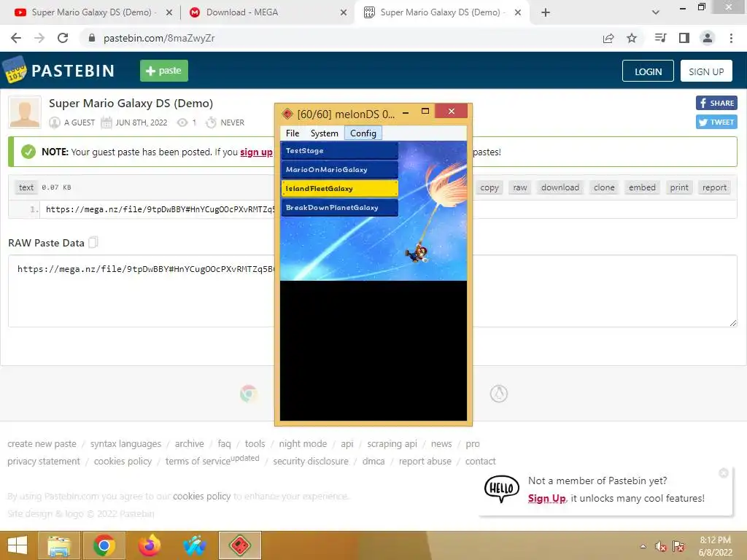Select BreakDownPlanetGalaxy level entry
Screen dimensions: 747x560
[x=340, y=208]
